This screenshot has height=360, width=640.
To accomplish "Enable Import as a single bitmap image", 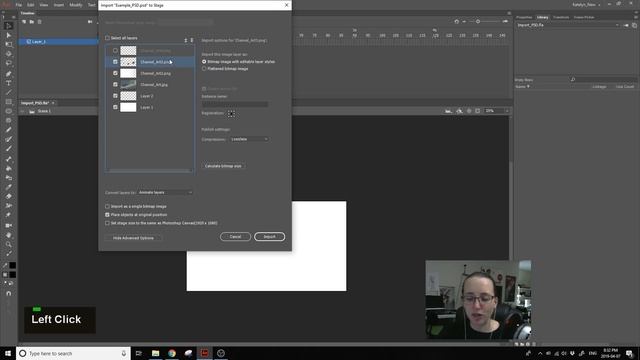I will point(107,207).
